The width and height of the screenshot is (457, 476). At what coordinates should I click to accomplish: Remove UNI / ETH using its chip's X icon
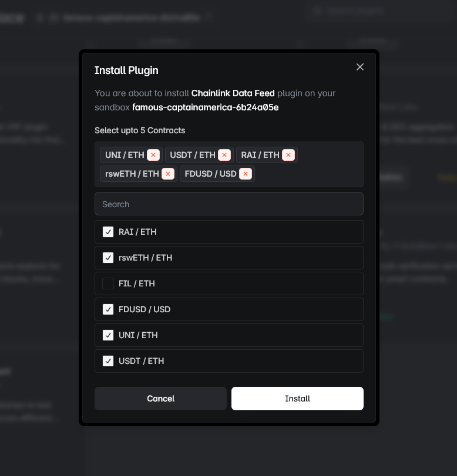pos(153,155)
